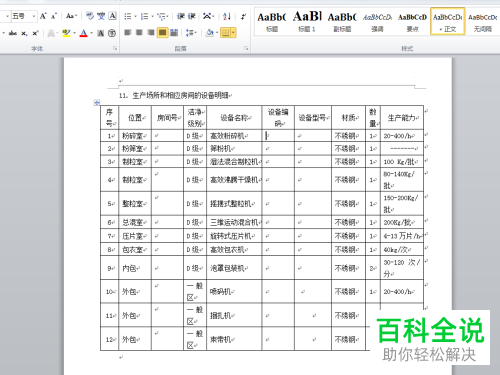Screen dimensions: 500x375
Task: Click the Grow Font icon
Action: pyautogui.click(x=43, y=16)
